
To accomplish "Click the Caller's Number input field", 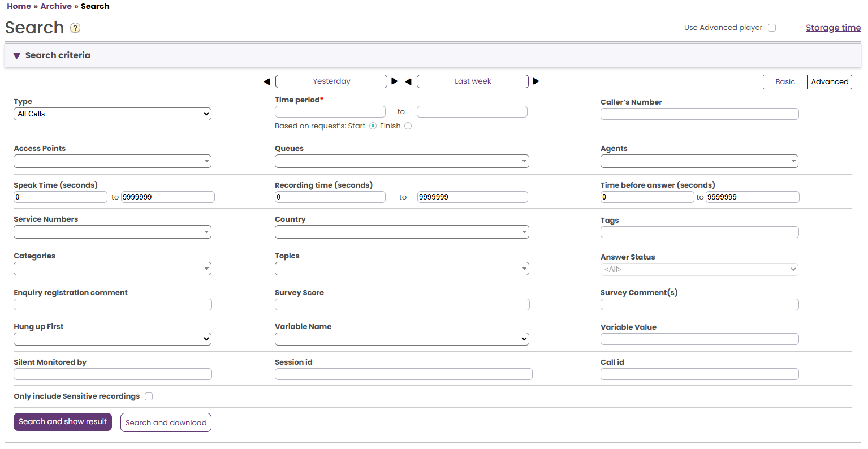I will coord(699,114).
